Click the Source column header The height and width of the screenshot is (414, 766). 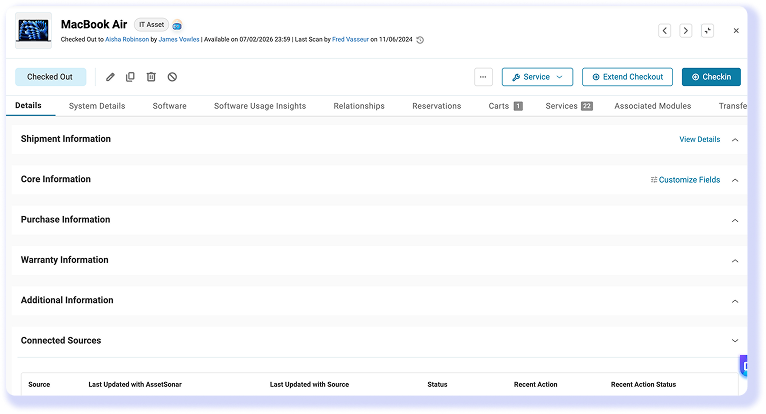click(x=39, y=385)
